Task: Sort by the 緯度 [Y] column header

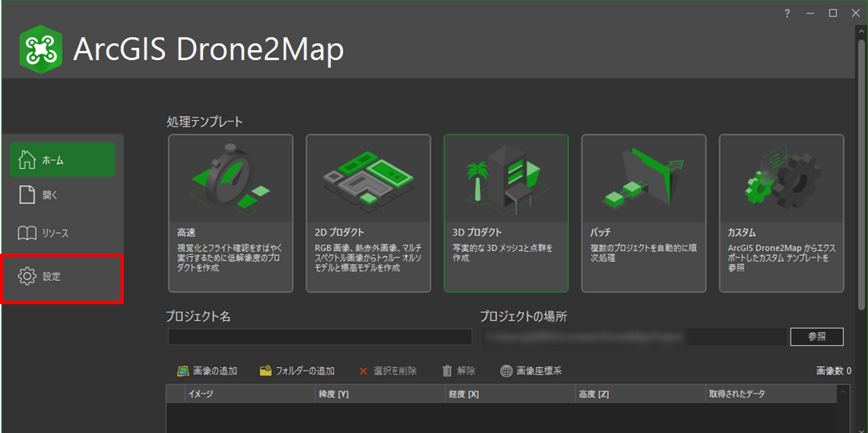Action: click(x=380, y=394)
